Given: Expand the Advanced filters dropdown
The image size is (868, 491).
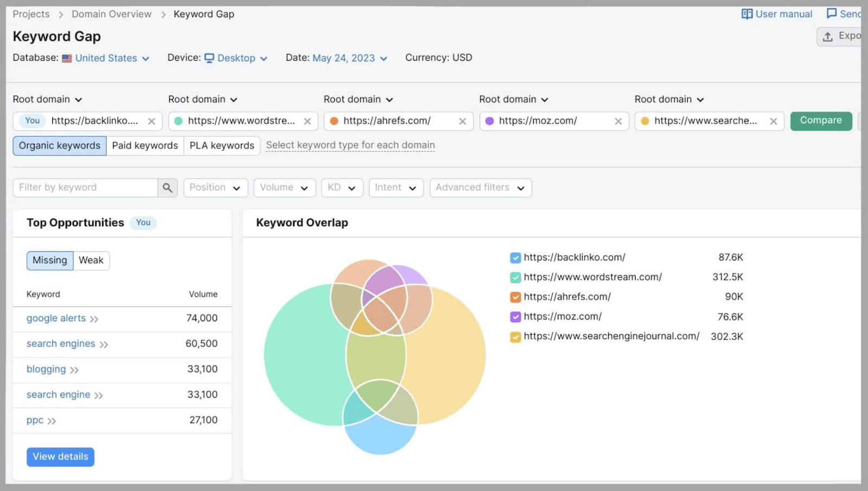Looking at the screenshot, I should pos(480,187).
